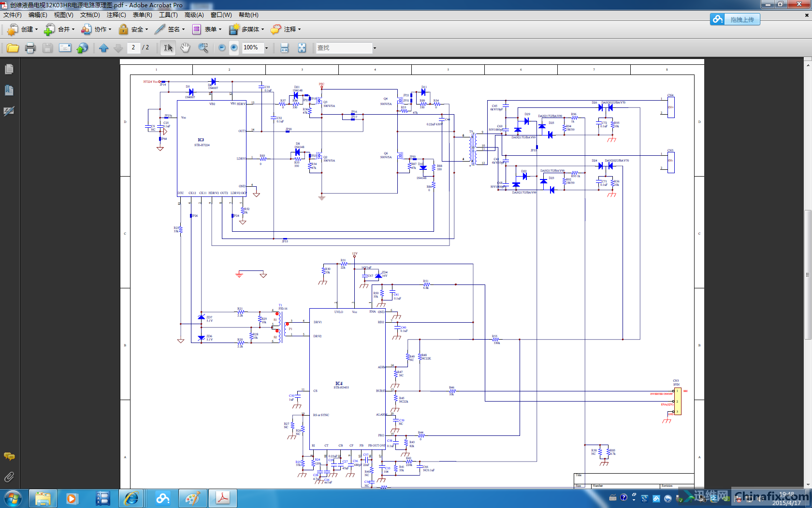Open the zoom percentage dropdown arrow
Viewport: 812px width, 508px height.
click(266, 48)
